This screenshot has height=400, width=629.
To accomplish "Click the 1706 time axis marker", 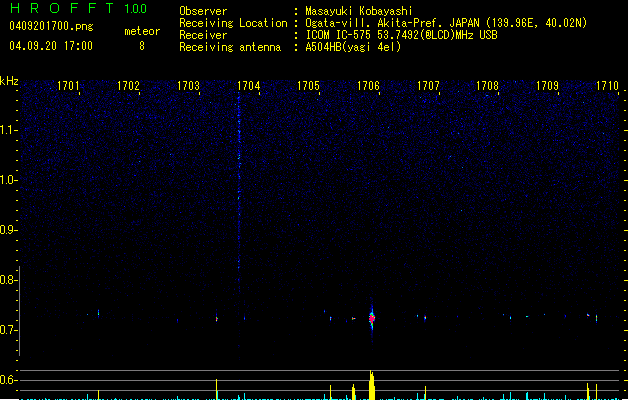I will [x=368, y=86].
